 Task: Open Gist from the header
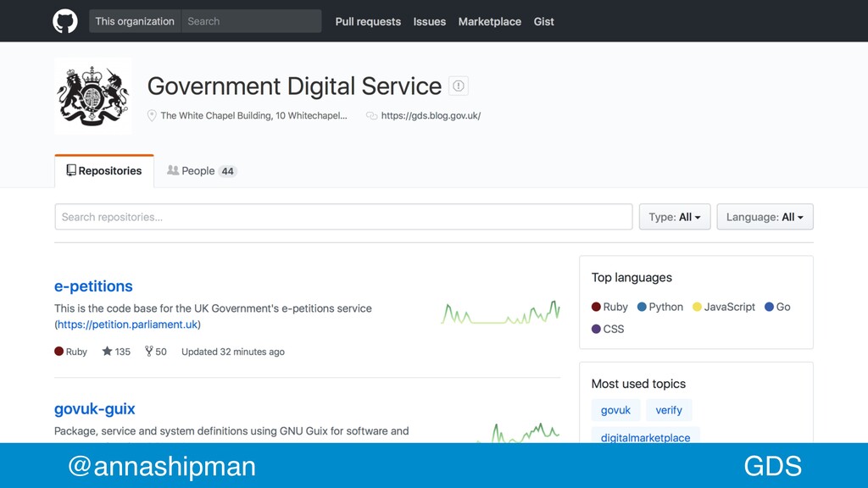point(543,21)
